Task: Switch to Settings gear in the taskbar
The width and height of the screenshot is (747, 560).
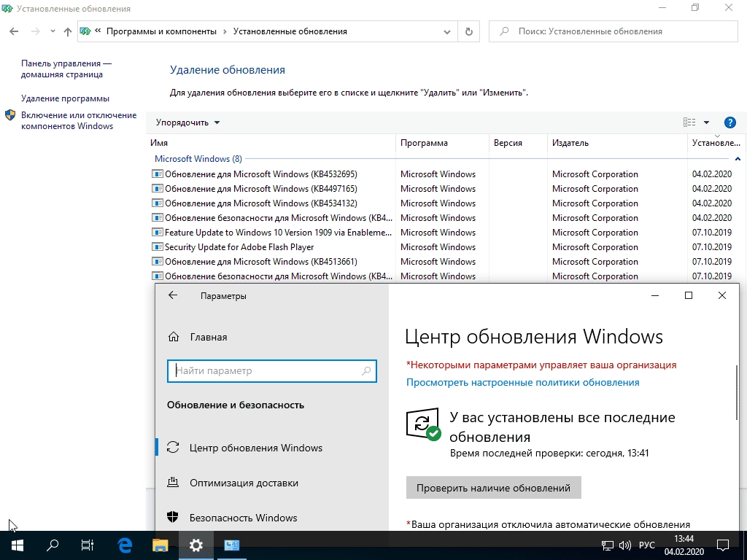Action: [x=196, y=545]
